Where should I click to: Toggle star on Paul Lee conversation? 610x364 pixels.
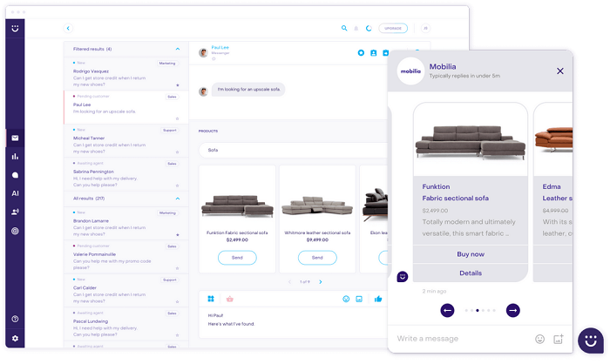tap(178, 118)
